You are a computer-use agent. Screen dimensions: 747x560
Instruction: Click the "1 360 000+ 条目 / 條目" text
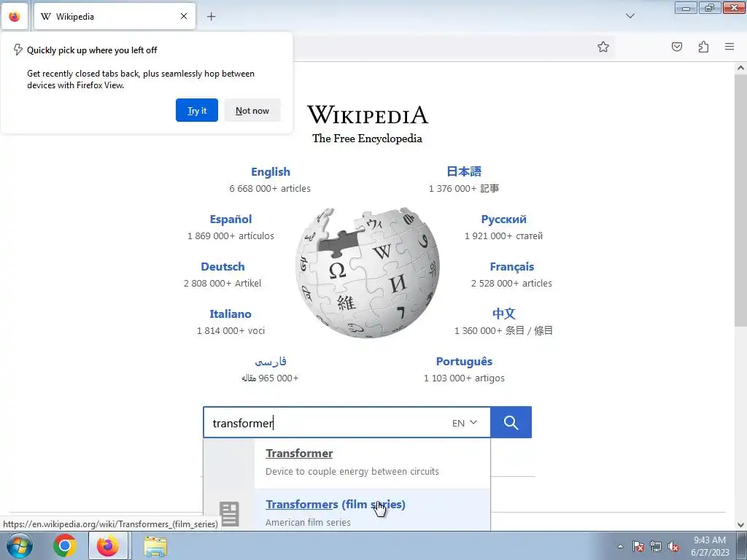(x=503, y=330)
